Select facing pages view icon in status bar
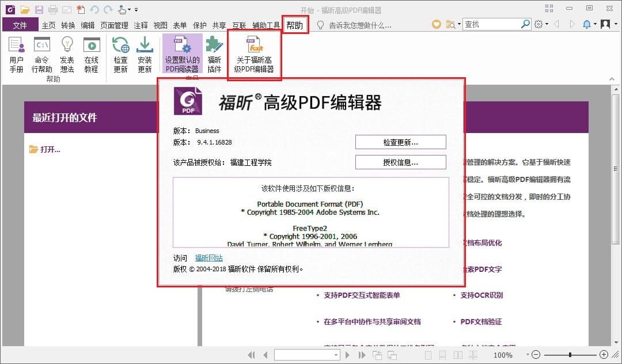This screenshot has height=364, width=622. pos(458,355)
